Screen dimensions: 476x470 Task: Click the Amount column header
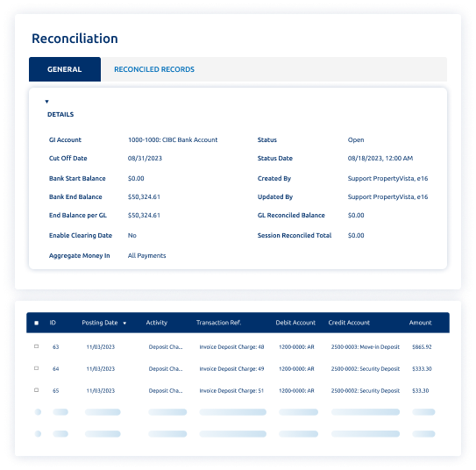point(420,323)
